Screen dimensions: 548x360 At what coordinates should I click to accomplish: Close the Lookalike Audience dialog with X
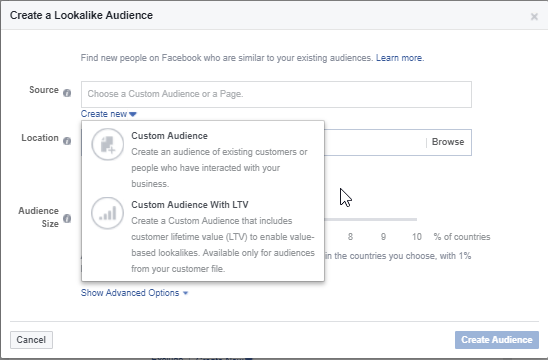(x=534, y=16)
